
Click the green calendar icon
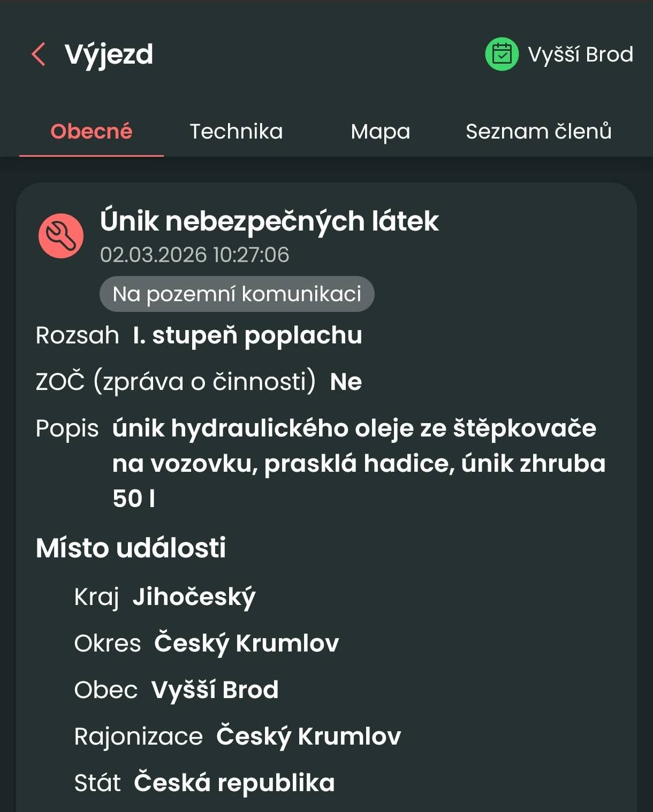[502, 54]
